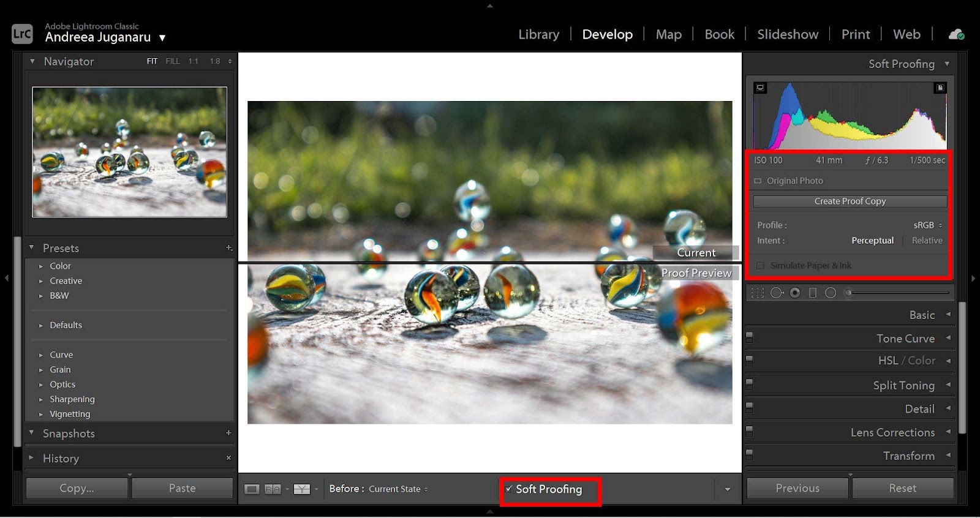Click the Previous button
980x518 pixels.
pos(797,488)
